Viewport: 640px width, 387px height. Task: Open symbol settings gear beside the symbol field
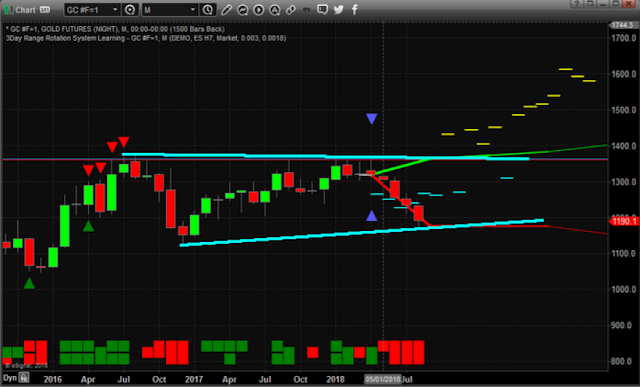(x=130, y=9)
